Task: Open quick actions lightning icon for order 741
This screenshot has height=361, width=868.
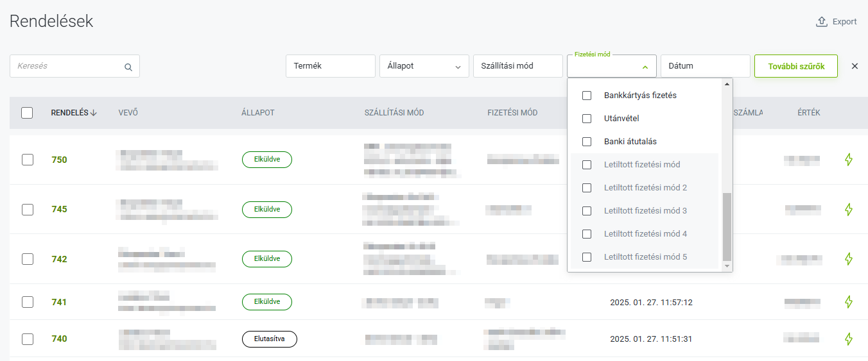Action: (849, 302)
